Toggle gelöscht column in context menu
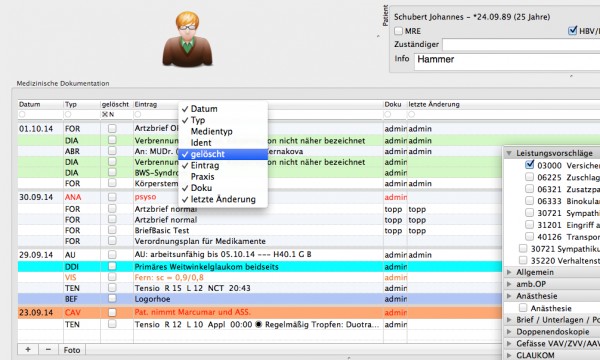600x360 pixels. pyautogui.click(x=223, y=154)
